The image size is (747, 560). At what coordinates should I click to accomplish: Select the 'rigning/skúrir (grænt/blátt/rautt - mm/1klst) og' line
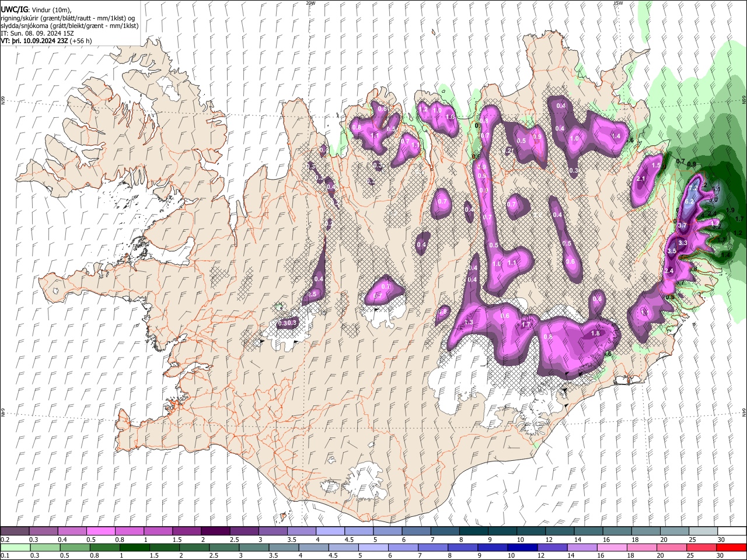coord(68,18)
